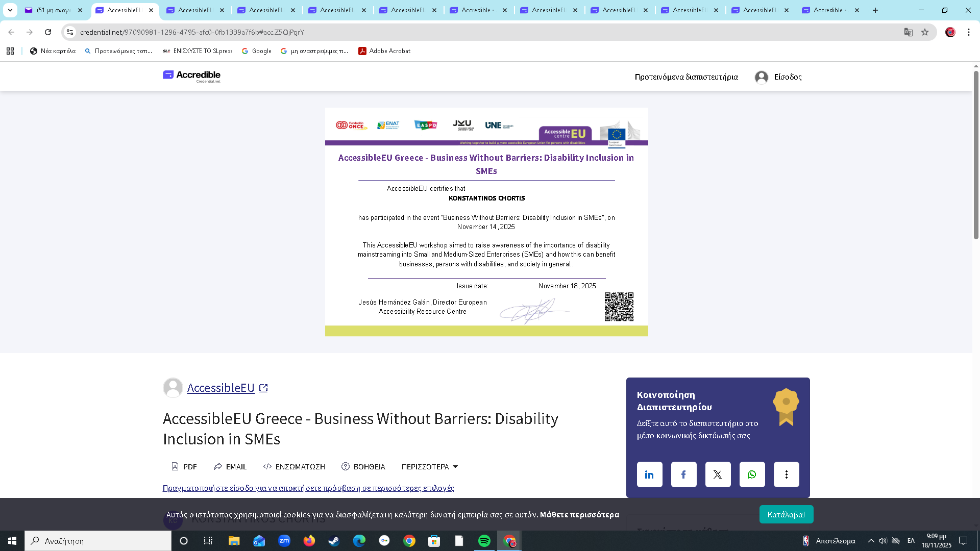
Task: Open the ΒΟΗΘΕΙΑ help option
Action: click(x=363, y=466)
